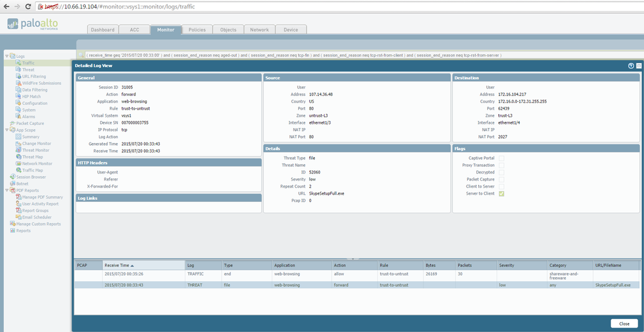Toggle the Decrypted flag checkbox
Screen dimensions: 644x332
[x=501, y=172]
